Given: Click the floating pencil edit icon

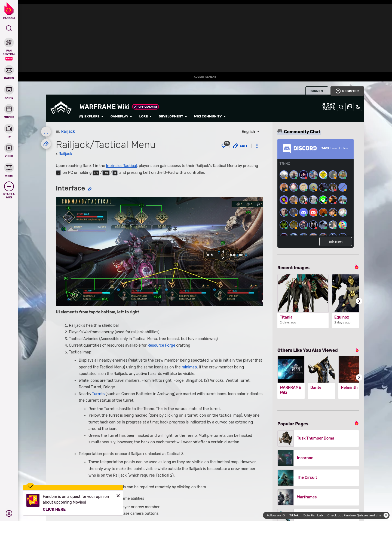Looking at the screenshot, I should click(x=46, y=144).
